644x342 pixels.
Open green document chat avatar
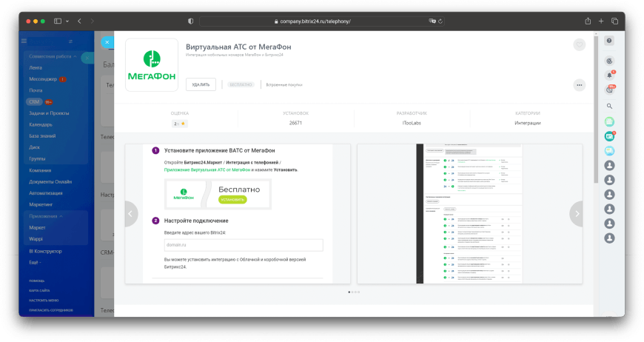[x=609, y=121]
